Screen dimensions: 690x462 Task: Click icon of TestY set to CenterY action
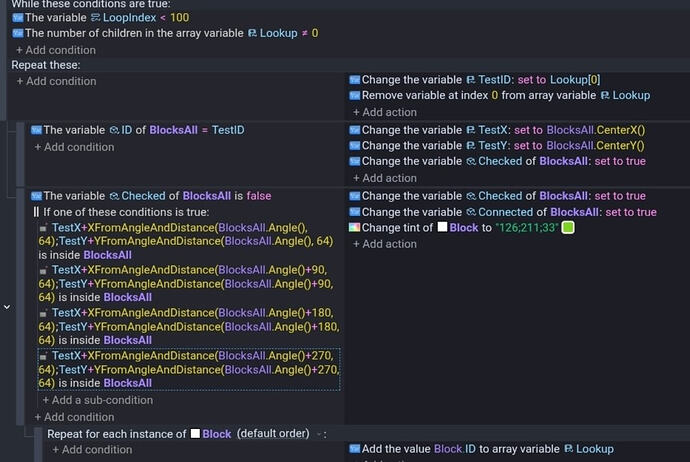click(355, 146)
